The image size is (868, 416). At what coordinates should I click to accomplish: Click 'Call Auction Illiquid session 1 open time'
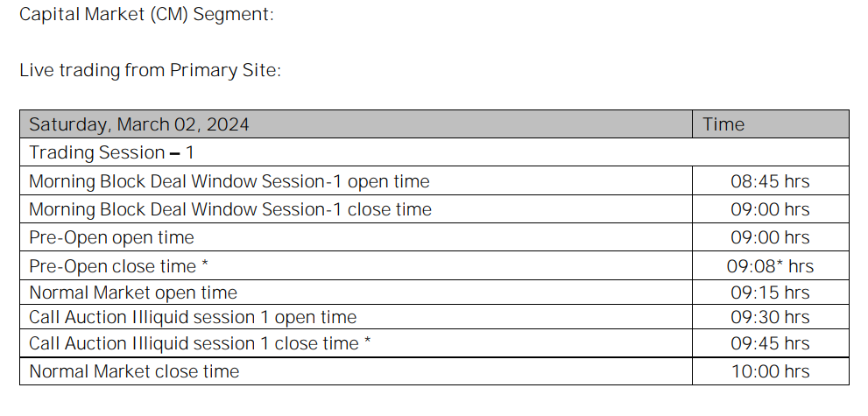pos(193,317)
